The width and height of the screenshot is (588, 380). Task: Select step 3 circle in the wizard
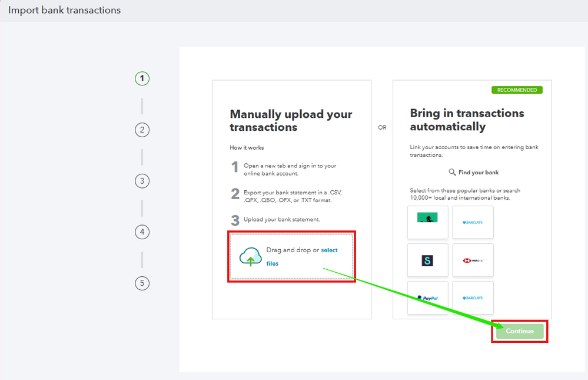[x=142, y=181]
